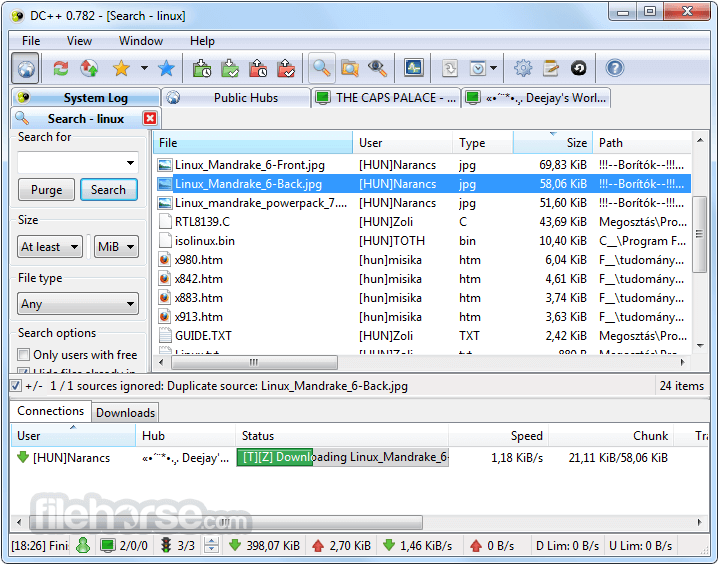Open Network Statistics monitor icon

pyautogui.click(x=414, y=68)
